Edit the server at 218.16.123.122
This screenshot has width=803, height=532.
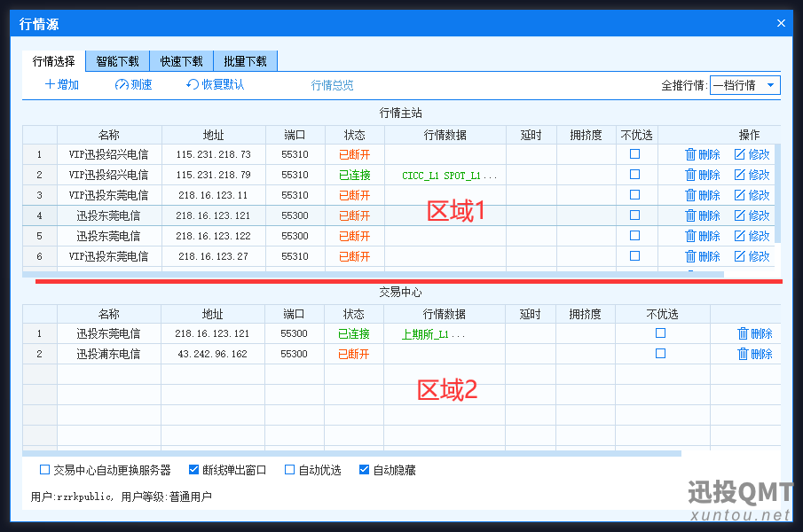[x=752, y=237]
